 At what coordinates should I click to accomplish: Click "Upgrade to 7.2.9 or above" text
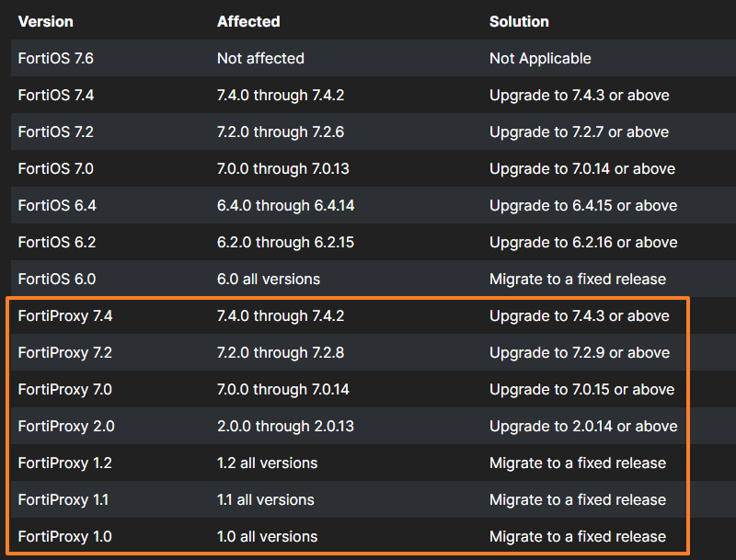coord(580,352)
